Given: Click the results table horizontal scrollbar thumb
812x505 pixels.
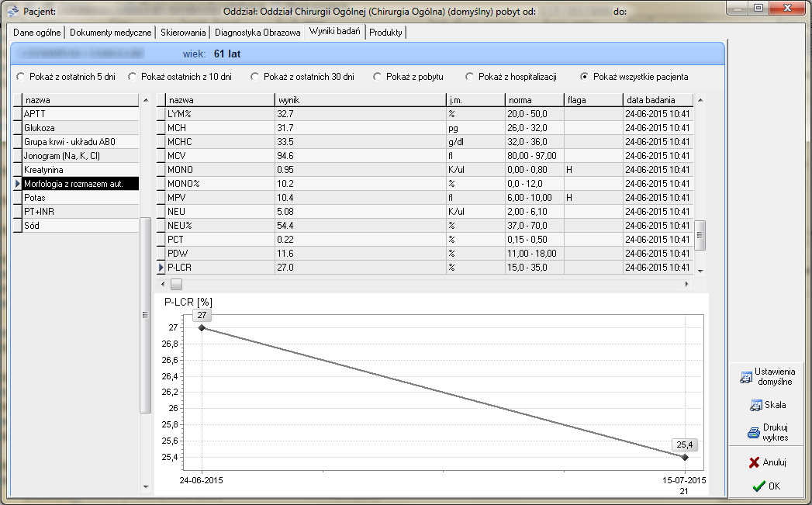Looking at the screenshot, I should point(177,285).
